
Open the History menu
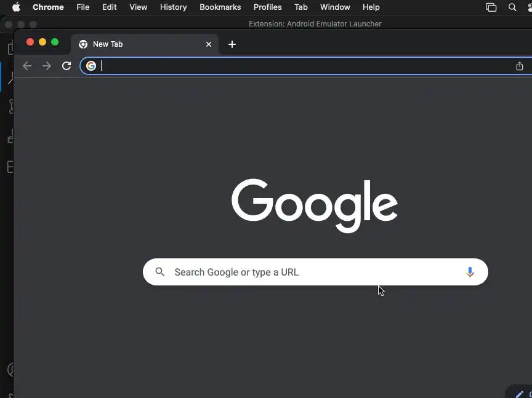(x=174, y=7)
